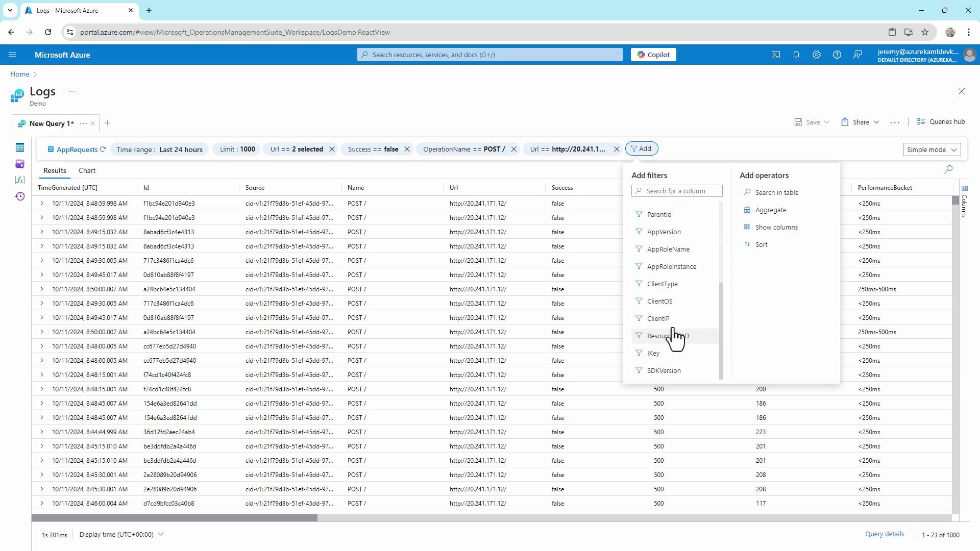980x551 pixels.
Task: Open the Chrome three-dot menu
Action: (969, 32)
